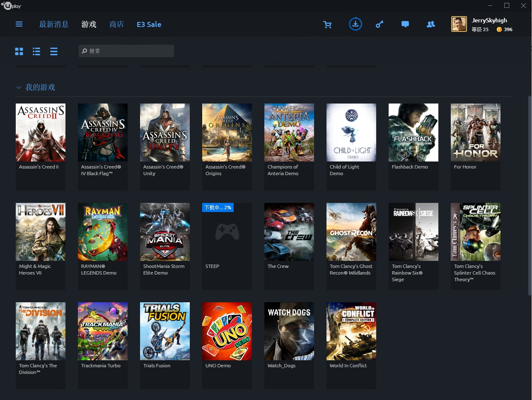Select the Assassin's Creed Unity cover

[x=165, y=133]
